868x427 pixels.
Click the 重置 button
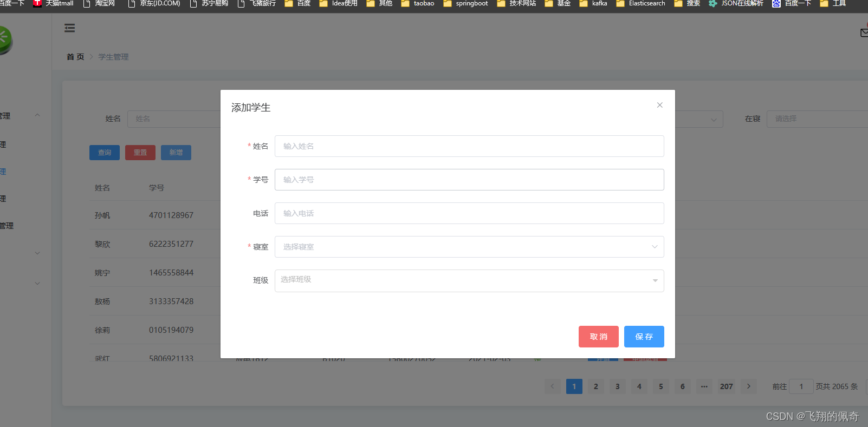pos(140,153)
